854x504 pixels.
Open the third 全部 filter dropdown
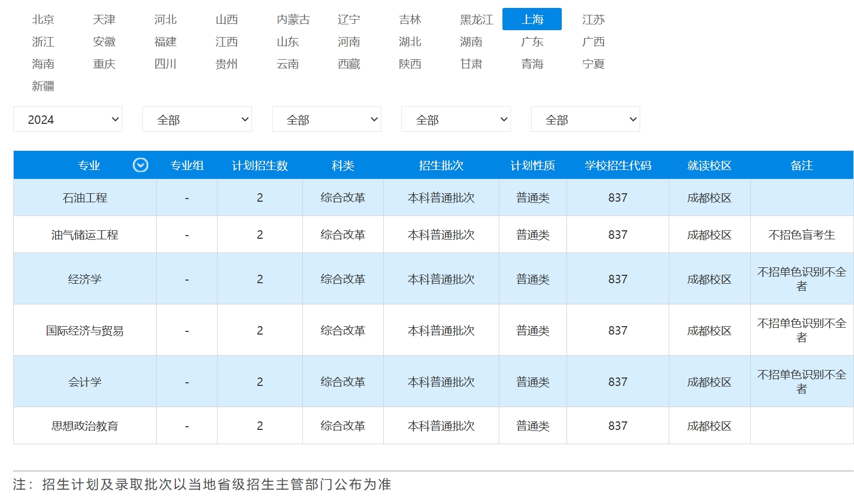click(x=327, y=120)
